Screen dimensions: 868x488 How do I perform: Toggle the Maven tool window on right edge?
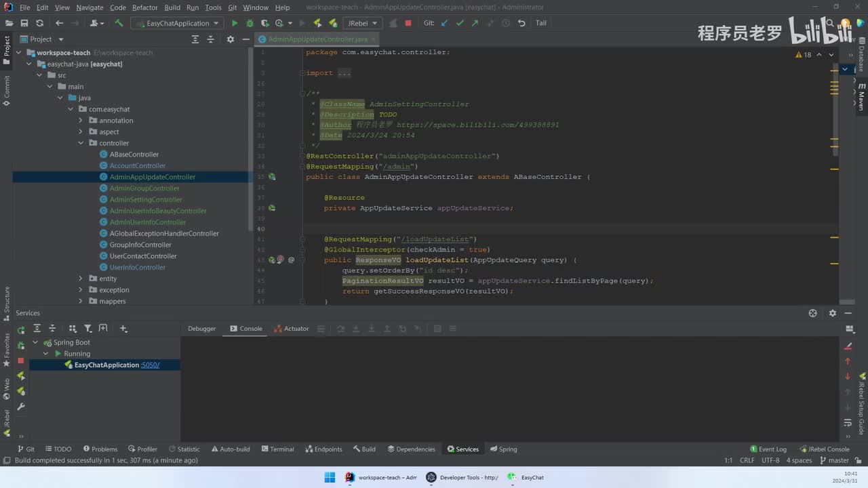(x=861, y=97)
